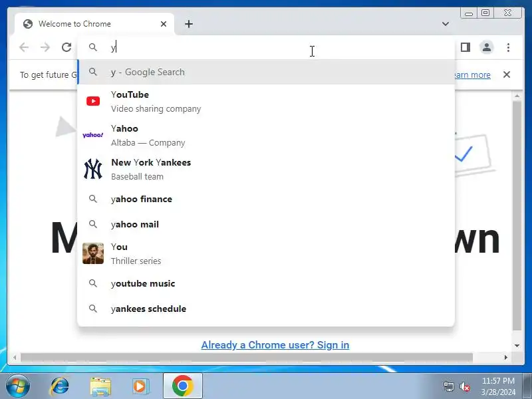Screen dimensions: 532x399
Task: Open Chrome's three-dot menu
Action: pyautogui.click(x=508, y=47)
